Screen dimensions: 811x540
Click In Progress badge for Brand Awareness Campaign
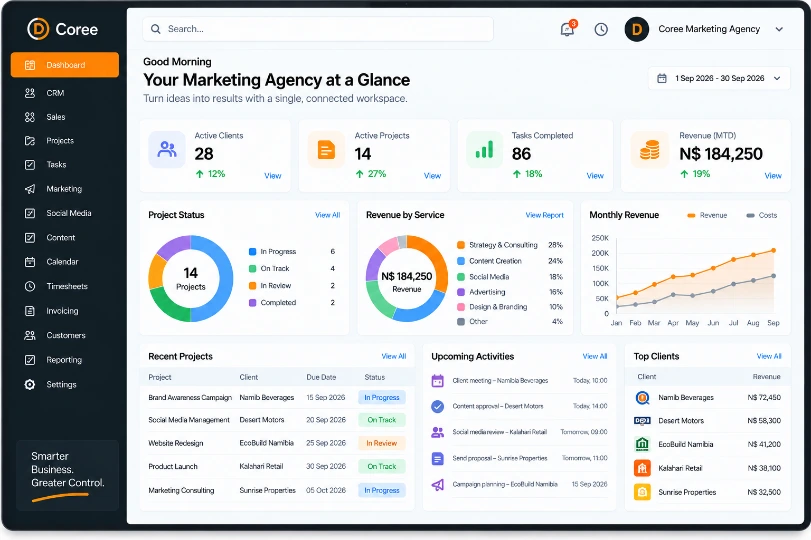pyautogui.click(x=382, y=398)
